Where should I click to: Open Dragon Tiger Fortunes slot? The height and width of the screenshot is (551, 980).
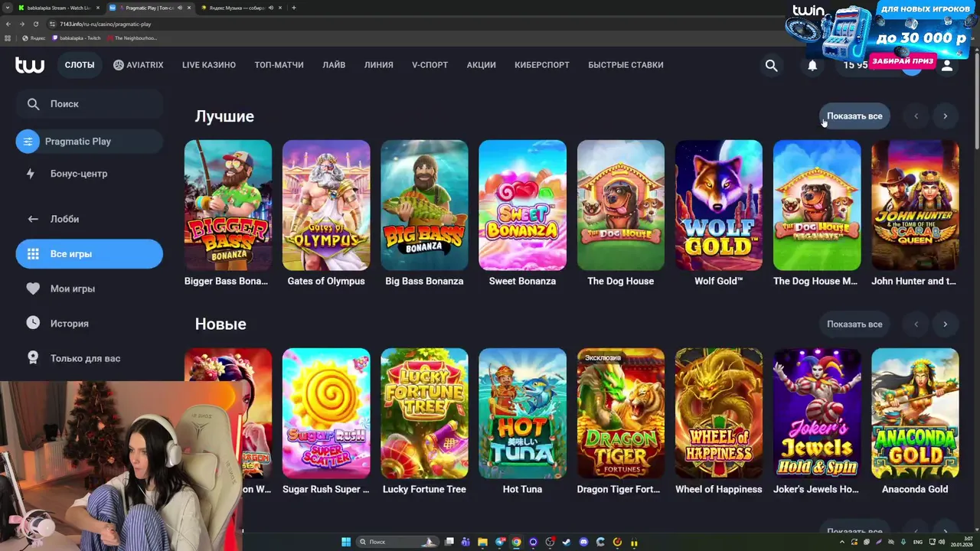pos(621,413)
